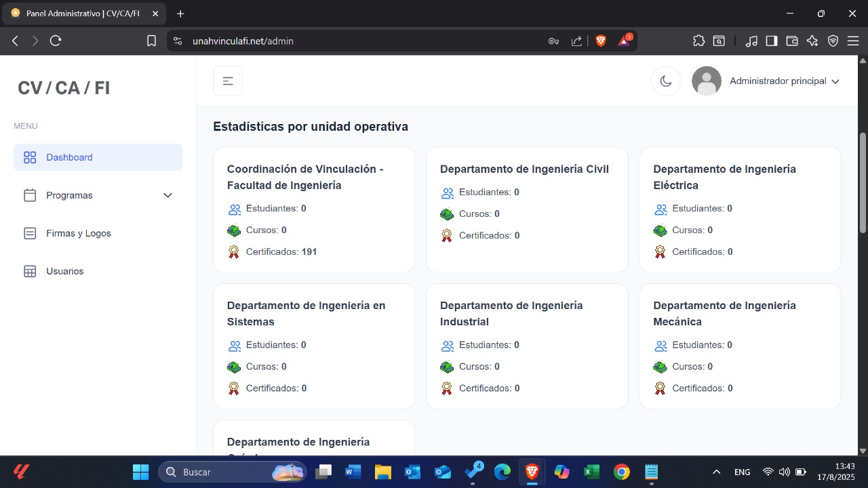Toggle the sidebar with the hamburger control
This screenshot has width=868, height=488.
(227, 80)
